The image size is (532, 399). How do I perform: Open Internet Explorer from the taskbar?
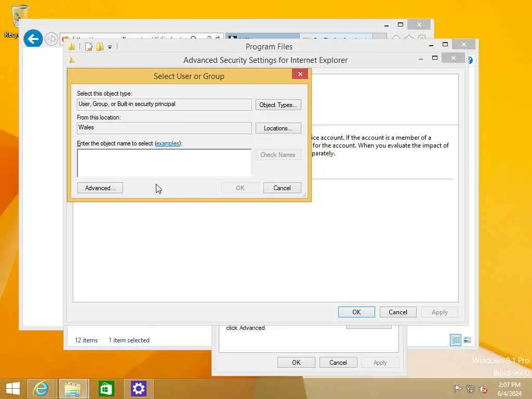41,389
